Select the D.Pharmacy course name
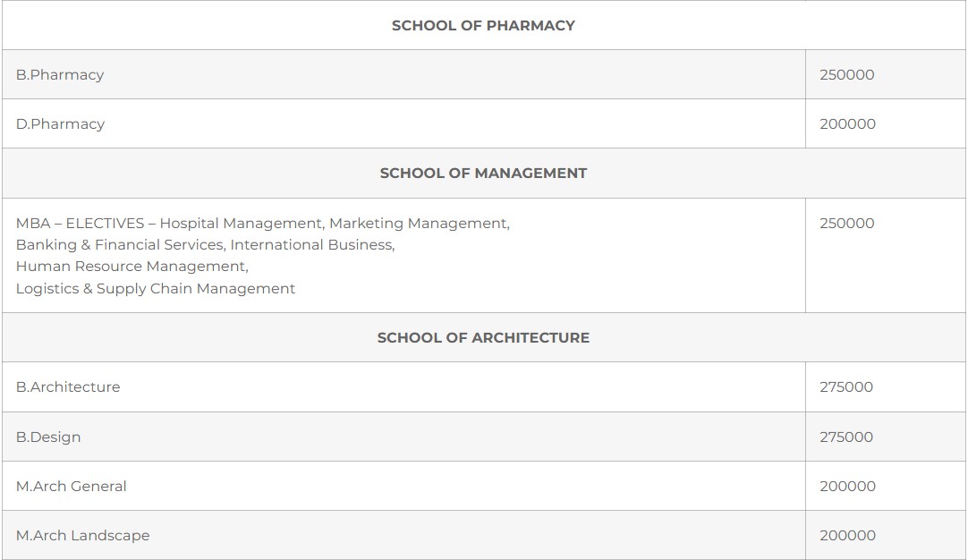 [x=60, y=124]
